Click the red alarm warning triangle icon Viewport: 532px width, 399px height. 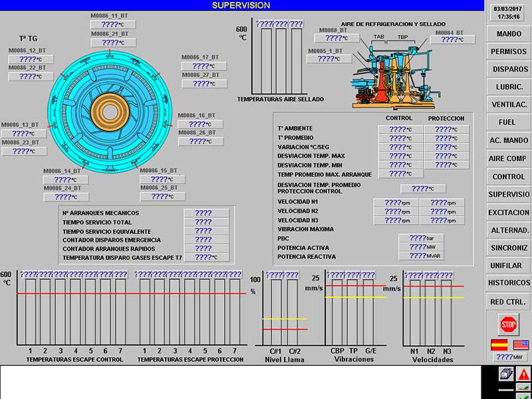click(x=523, y=374)
